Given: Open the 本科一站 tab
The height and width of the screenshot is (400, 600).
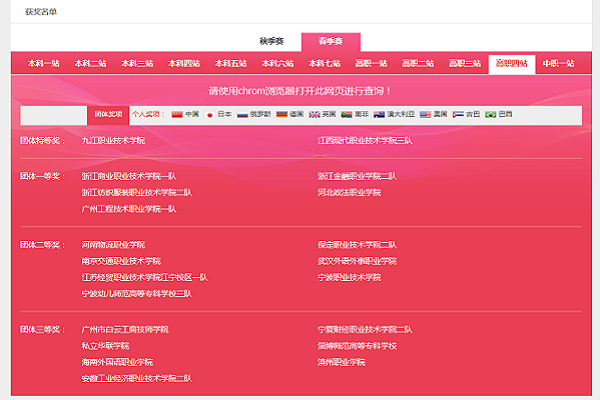Looking at the screenshot, I should 42,63.
